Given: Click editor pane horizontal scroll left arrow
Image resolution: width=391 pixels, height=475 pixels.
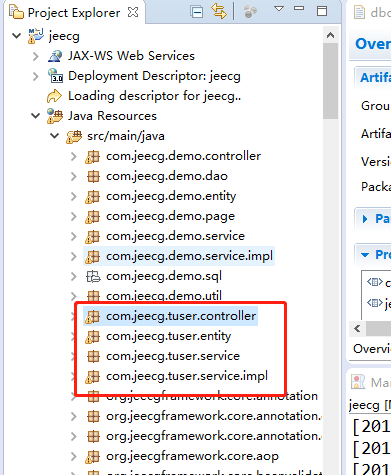Looking at the screenshot, I should pos(357,329).
